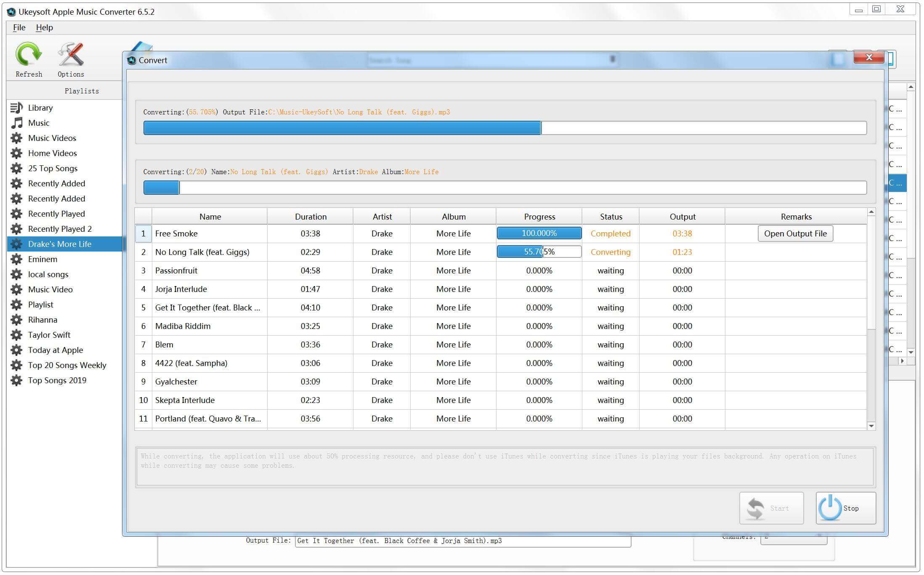The image size is (924, 575).
Task: Select the Passionfruit row in queue
Action: [211, 270]
